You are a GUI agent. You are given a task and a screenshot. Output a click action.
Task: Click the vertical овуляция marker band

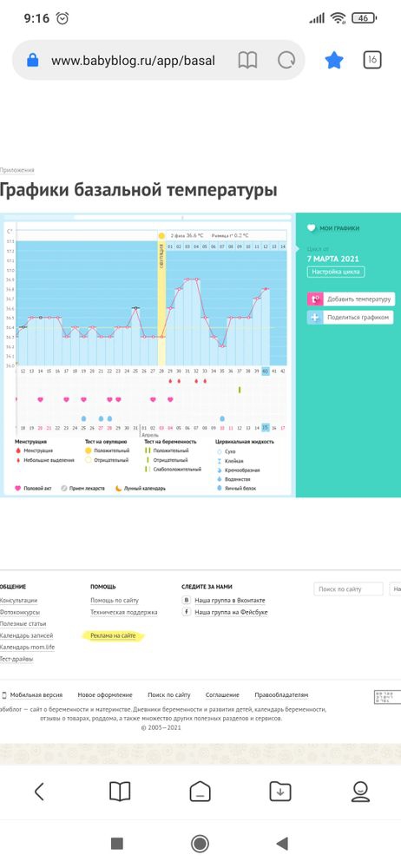click(x=161, y=303)
